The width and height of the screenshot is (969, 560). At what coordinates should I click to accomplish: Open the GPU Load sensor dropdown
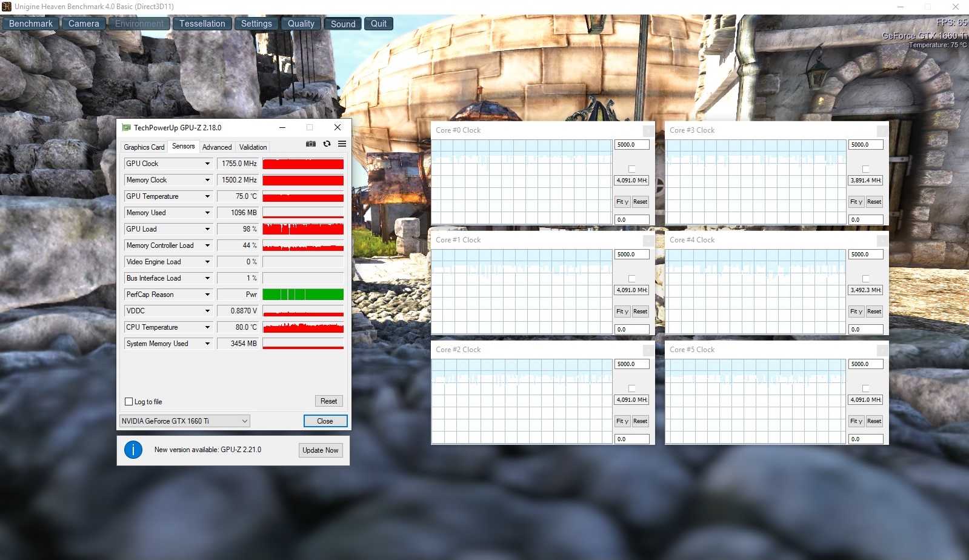point(207,229)
